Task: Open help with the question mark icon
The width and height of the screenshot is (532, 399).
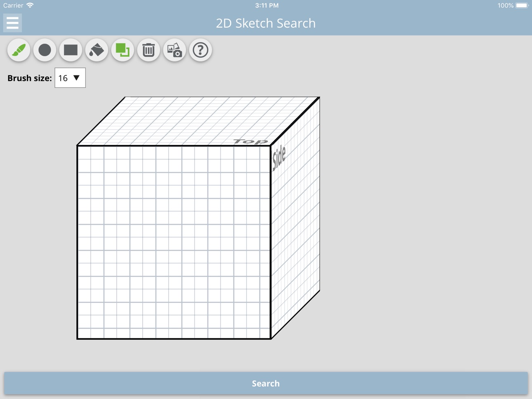Action: click(x=200, y=50)
